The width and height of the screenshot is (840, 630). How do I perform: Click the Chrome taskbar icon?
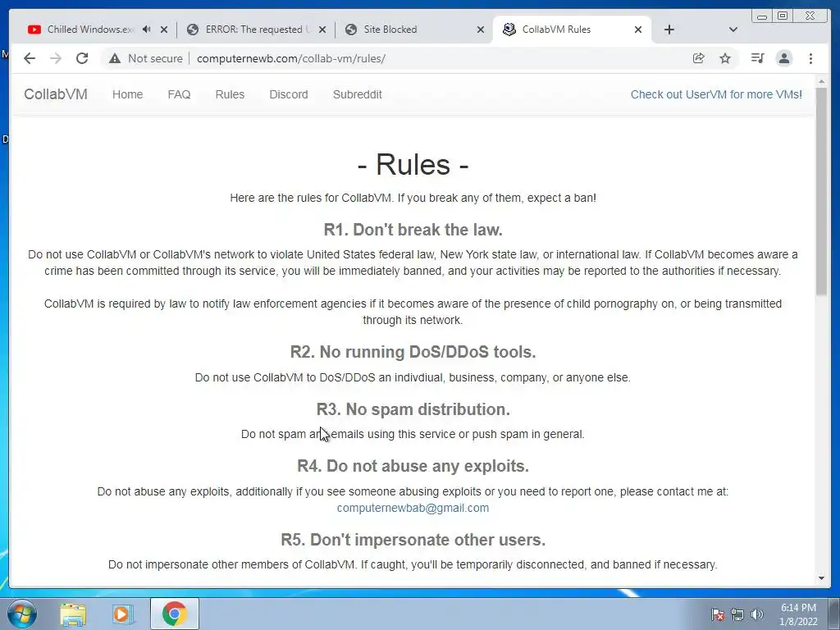coord(174,614)
